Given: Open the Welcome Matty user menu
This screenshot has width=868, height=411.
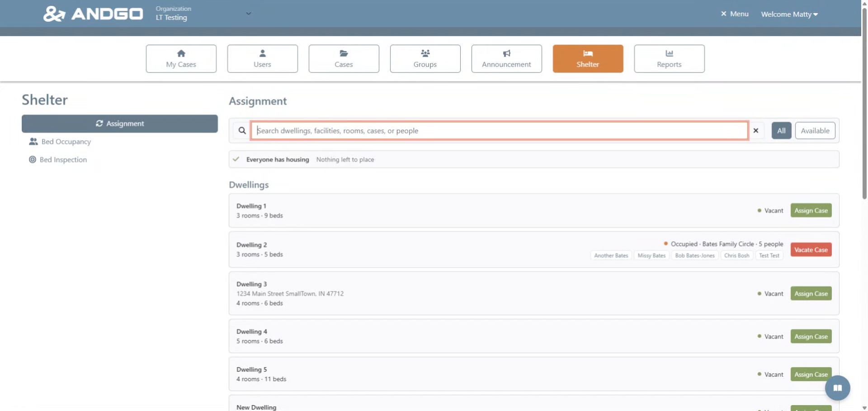Looking at the screenshot, I should tap(789, 14).
